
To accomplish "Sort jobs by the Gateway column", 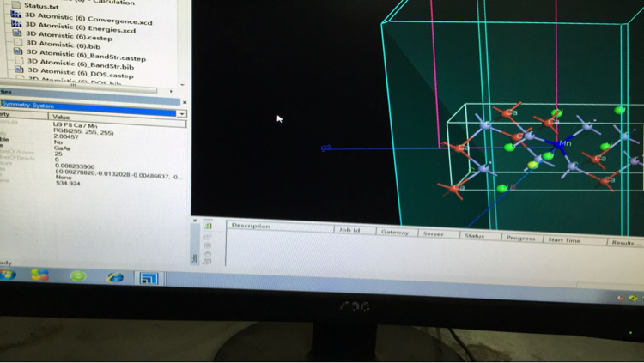I will point(397,232).
